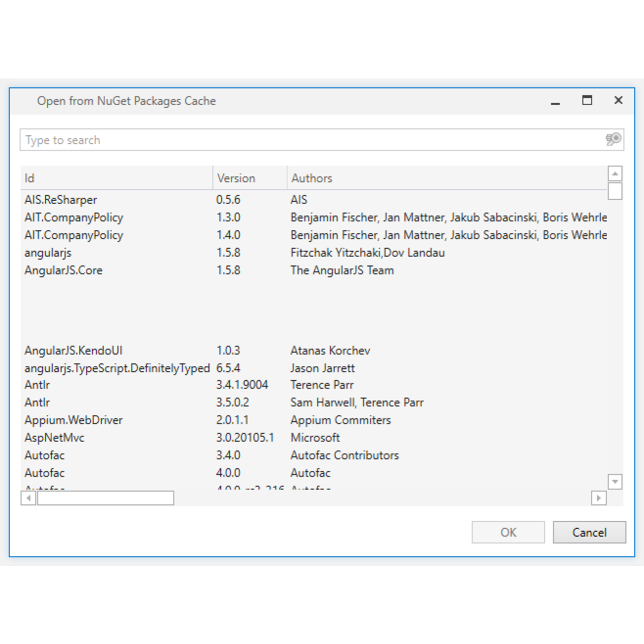Click the vertical scrollbar thumb

point(615,191)
